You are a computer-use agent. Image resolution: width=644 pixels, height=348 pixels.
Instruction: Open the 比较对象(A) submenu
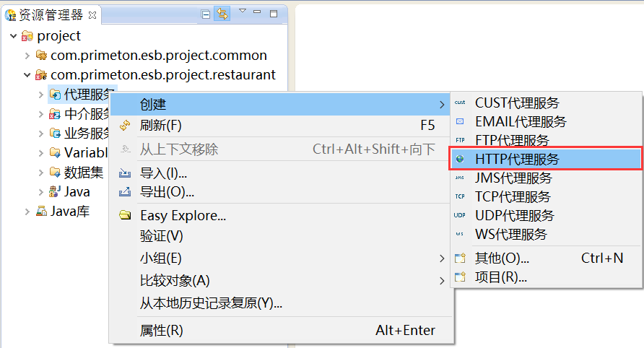(281, 281)
